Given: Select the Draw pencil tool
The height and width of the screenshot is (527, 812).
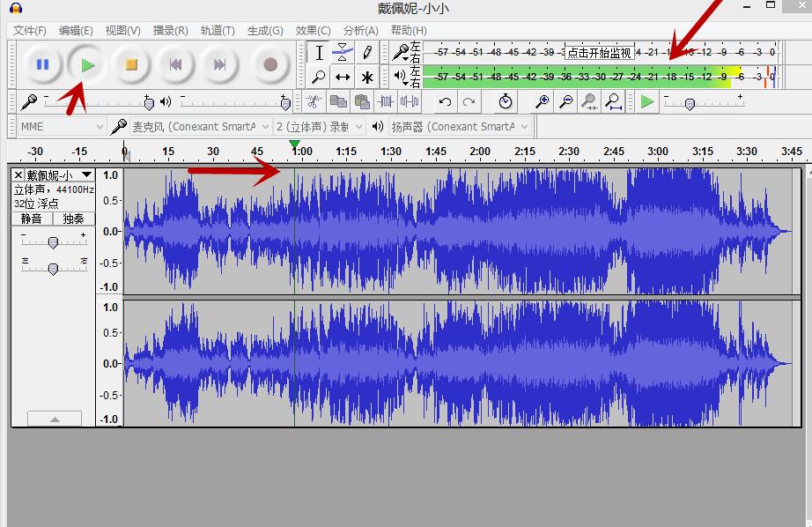Looking at the screenshot, I should pyautogui.click(x=367, y=53).
